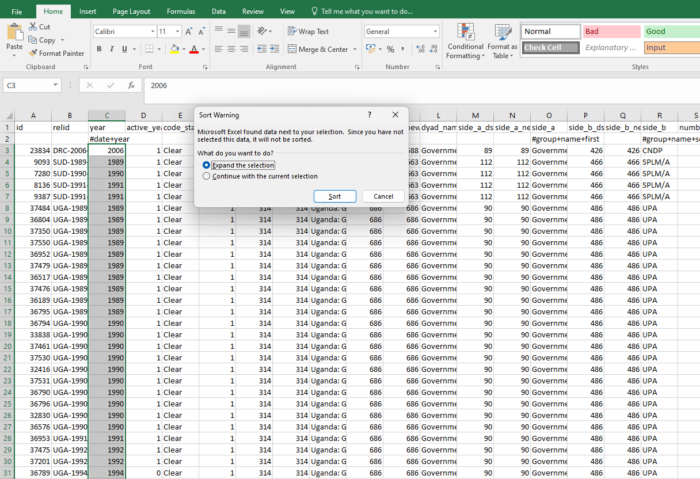Open the Merge & Center dropdown arrow
The image size is (700, 479).
[x=355, y=49]
